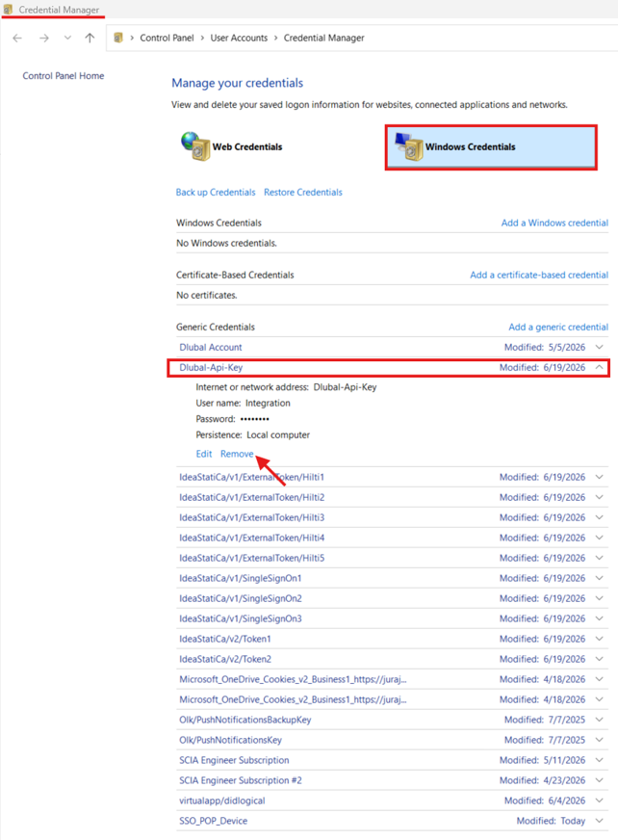Click Restore Credentials link
Screen dimensions: 618x840
click(x=303, y=193)
